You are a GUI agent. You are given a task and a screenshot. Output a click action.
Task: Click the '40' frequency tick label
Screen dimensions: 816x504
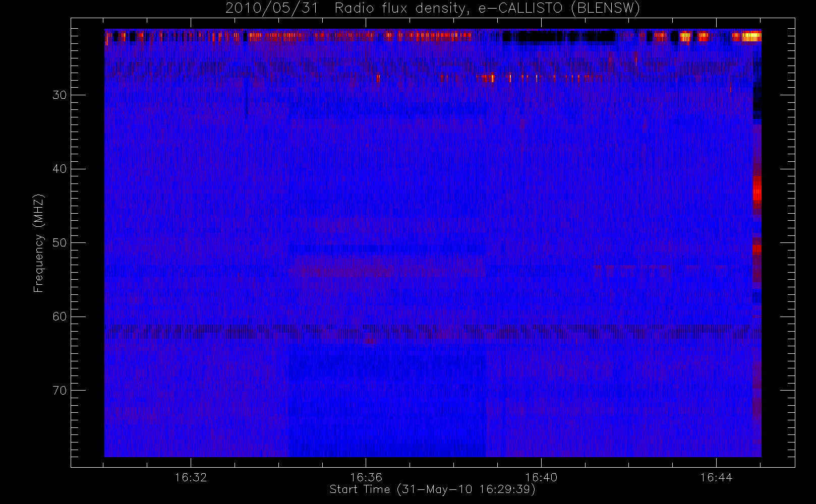(x=60, y=169)
